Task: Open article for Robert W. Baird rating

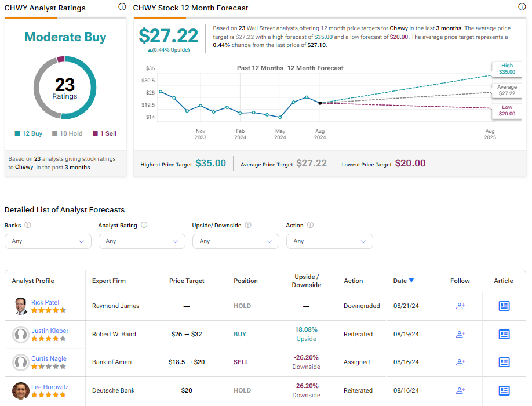Action: click(x=504, y=334)
